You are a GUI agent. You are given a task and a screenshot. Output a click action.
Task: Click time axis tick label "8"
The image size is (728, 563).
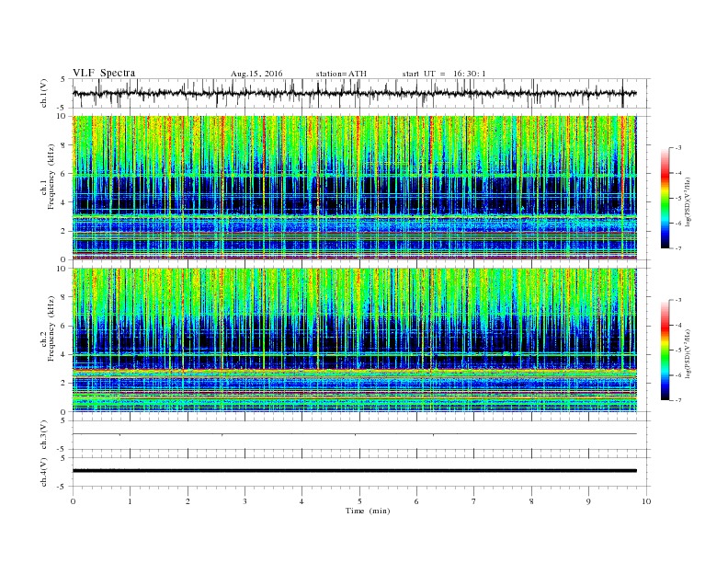coord(531,501)
